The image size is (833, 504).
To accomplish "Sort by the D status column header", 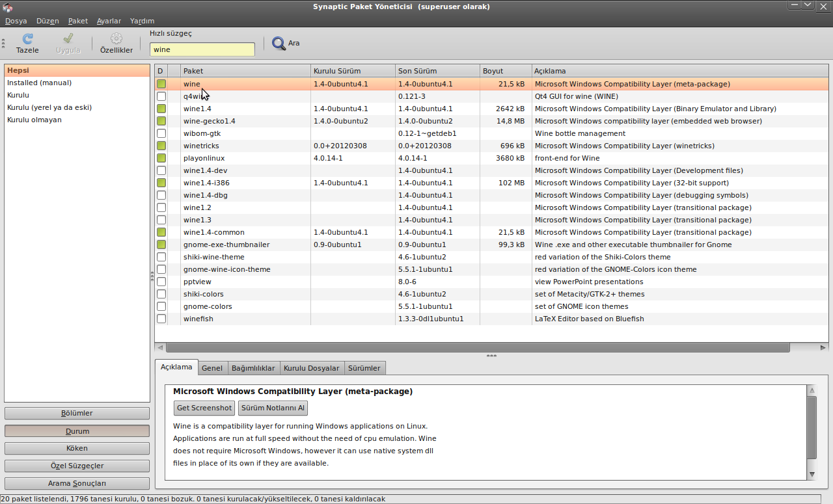I will [x=161, y=71].
